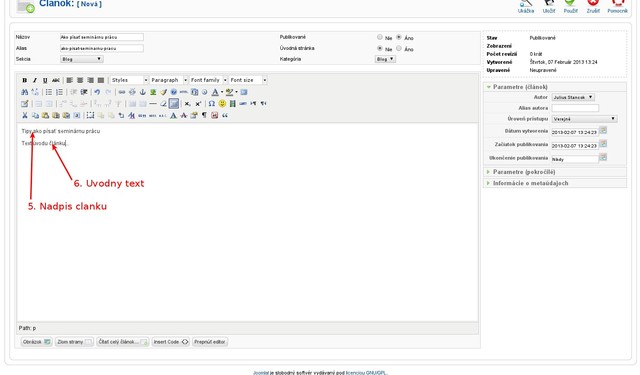Insert a blockquote with quote icon

(225, 115)
